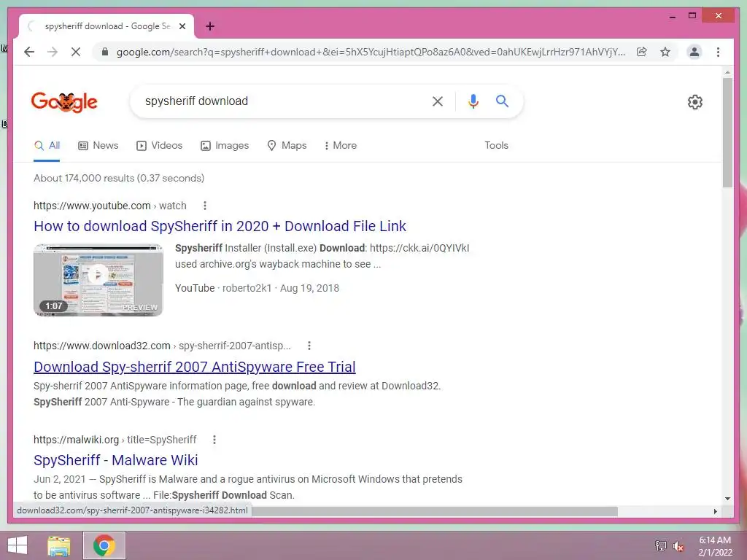Click the network tray icon
Viewport: 747px width, 560px height.
pyautogui.click(x=660, y=545)
